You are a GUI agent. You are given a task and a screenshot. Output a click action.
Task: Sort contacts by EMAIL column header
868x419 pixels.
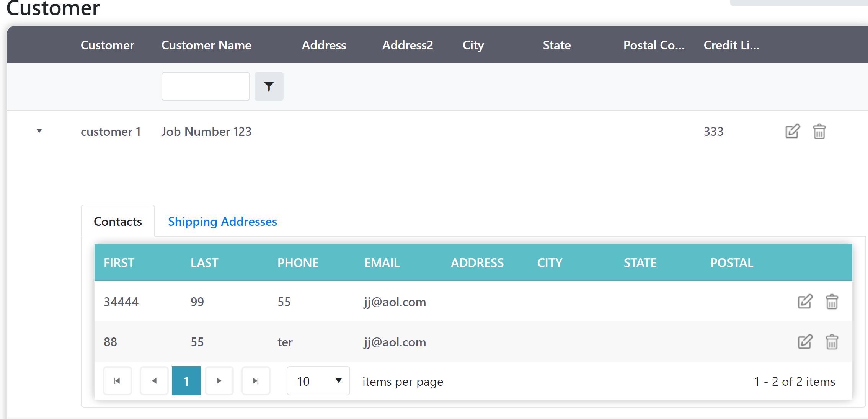point(382,263)
